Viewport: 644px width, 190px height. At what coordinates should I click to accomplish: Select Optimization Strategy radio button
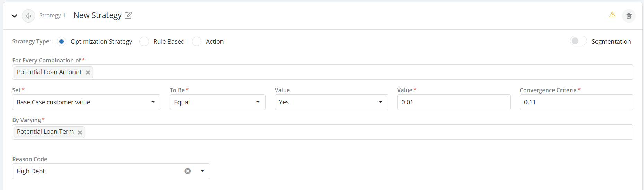click(61, 42)
